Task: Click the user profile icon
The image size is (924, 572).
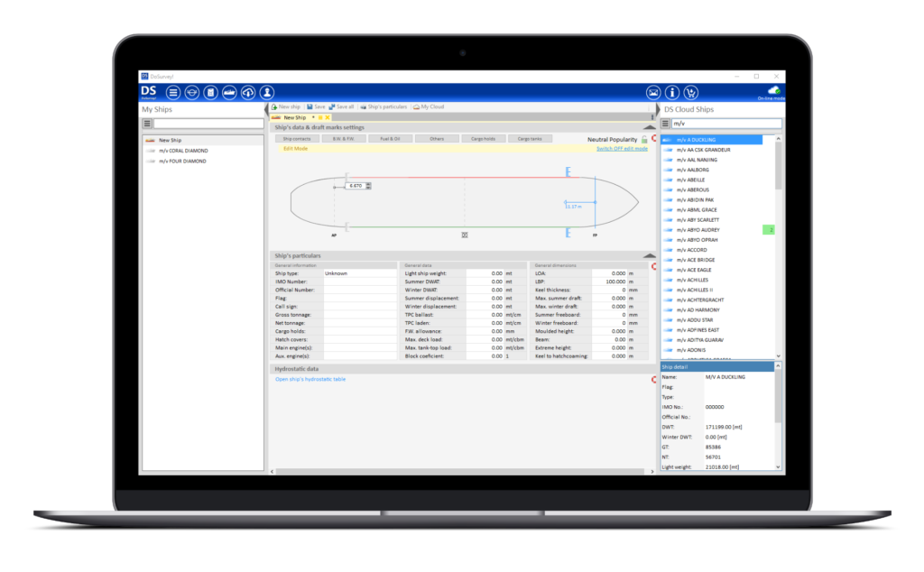Action: pos(267,92)
